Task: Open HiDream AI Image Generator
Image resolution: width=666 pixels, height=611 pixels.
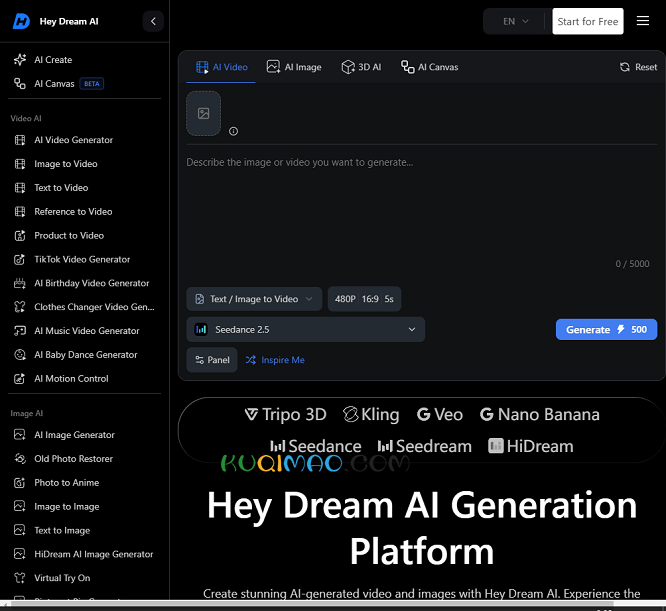Action: tap(85, 554)
